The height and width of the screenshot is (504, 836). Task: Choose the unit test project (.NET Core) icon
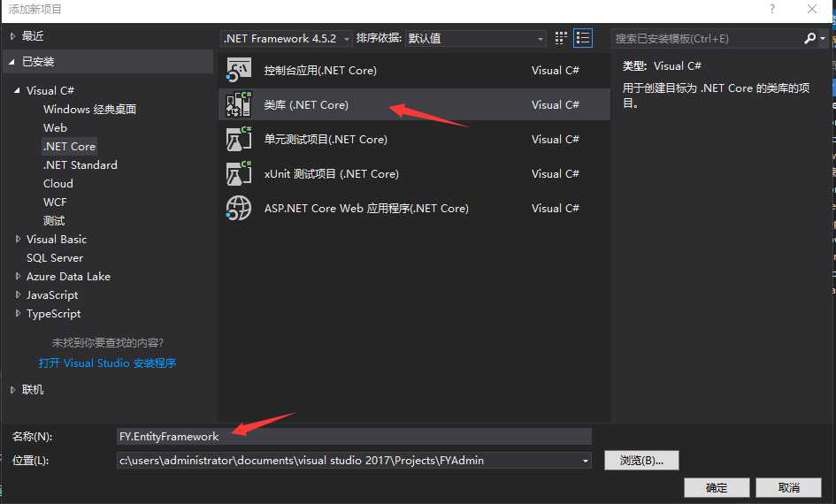[238, 139]
